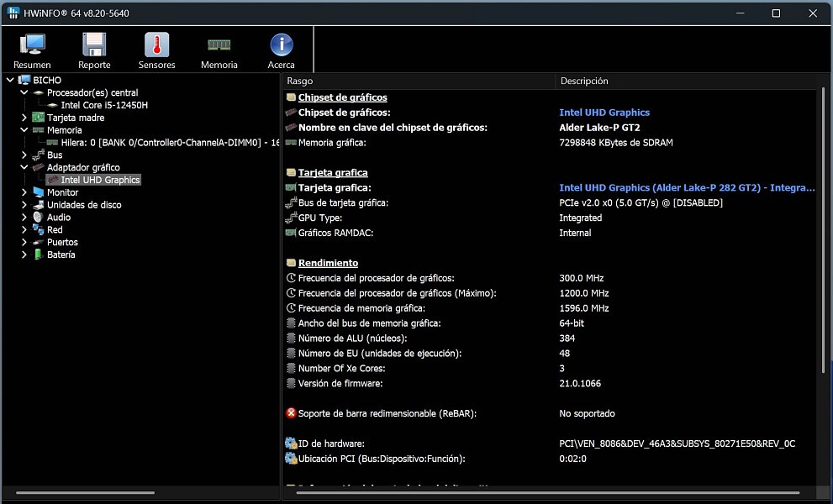Maximize the HWiNFO window
Viewport: 833px width, 504px height.
(776, 13)
